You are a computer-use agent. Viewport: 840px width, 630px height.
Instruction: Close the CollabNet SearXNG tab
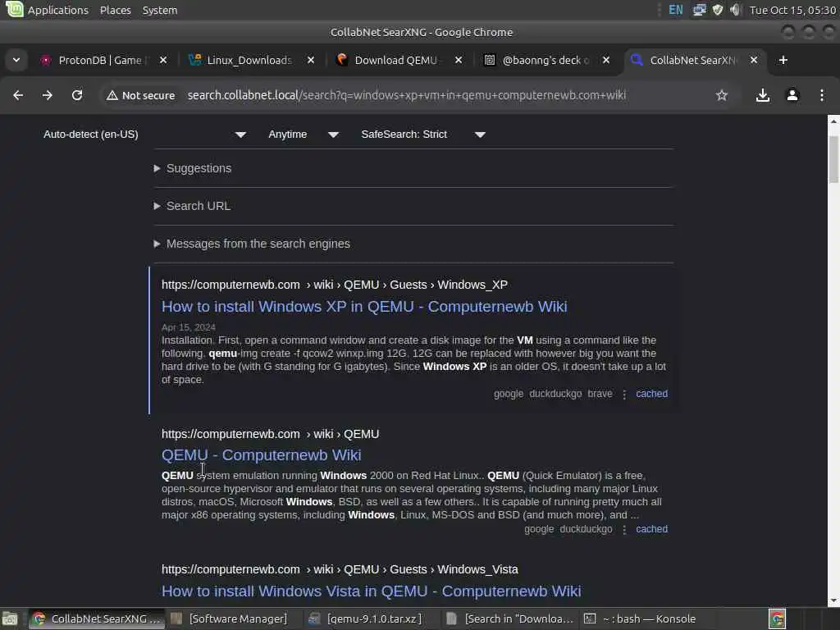pyautogui.click(x=754, y=60)
